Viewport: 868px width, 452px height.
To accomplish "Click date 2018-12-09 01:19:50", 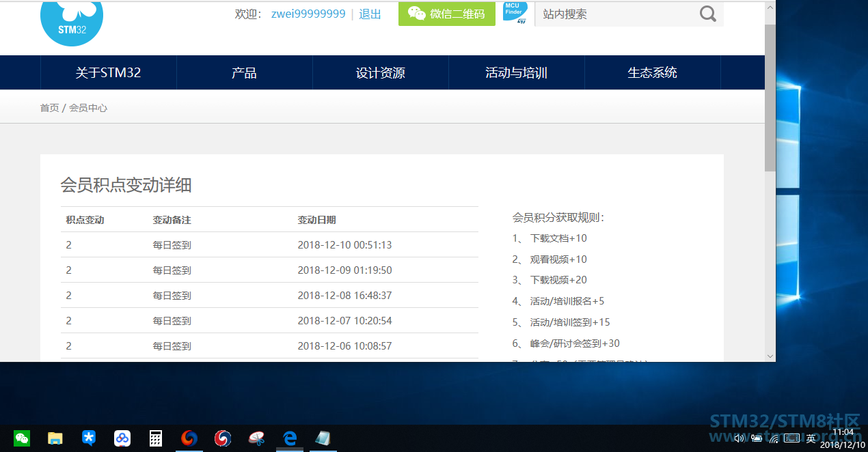I will pos(344,270).
